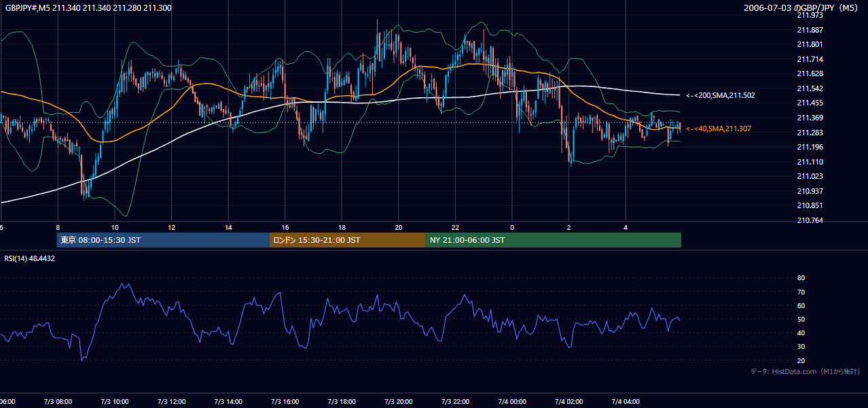This screenshot has height=408, width=868.
Task: Click price axis value 211.542
Action: click(x=809, y=88)
